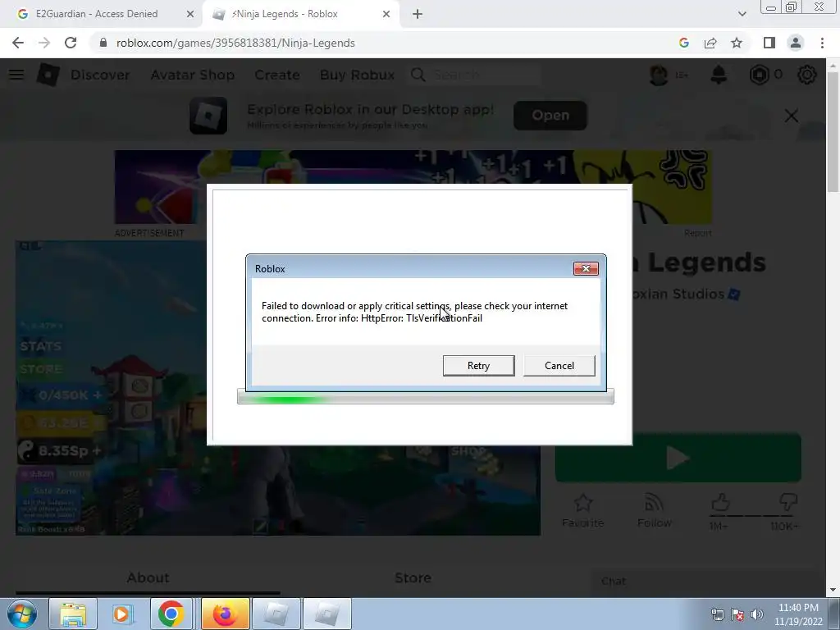
Task: Open the user avatar profile icon
Action: coord(659,75)
